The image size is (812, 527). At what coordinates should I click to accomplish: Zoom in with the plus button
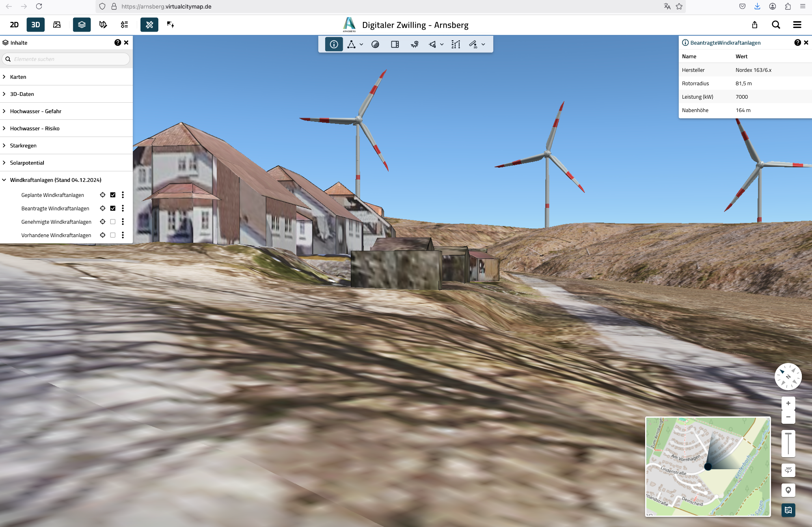coord(788,403)
